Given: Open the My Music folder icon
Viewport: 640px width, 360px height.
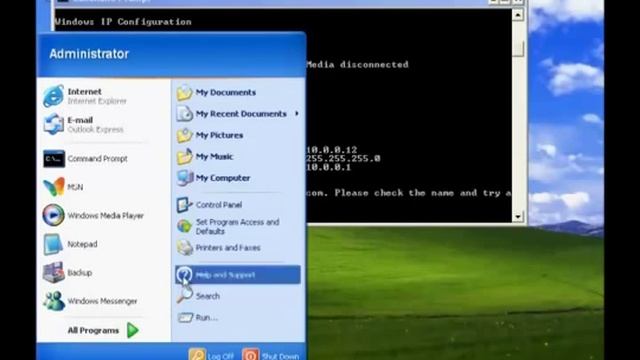Looking at the screenshot, I should tap(184, 157).
